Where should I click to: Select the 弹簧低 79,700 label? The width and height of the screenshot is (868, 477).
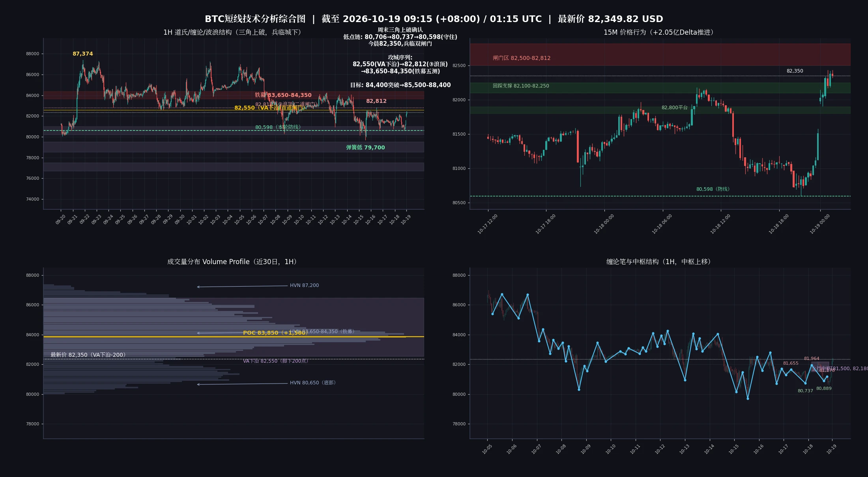coord(365,147)
